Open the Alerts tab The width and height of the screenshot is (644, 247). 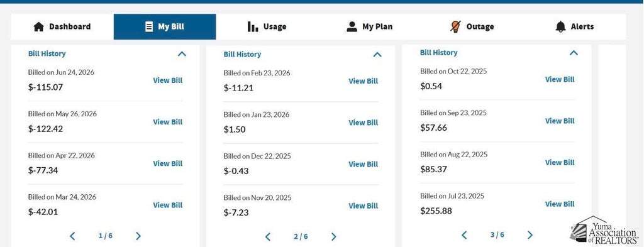coord(575,26)
